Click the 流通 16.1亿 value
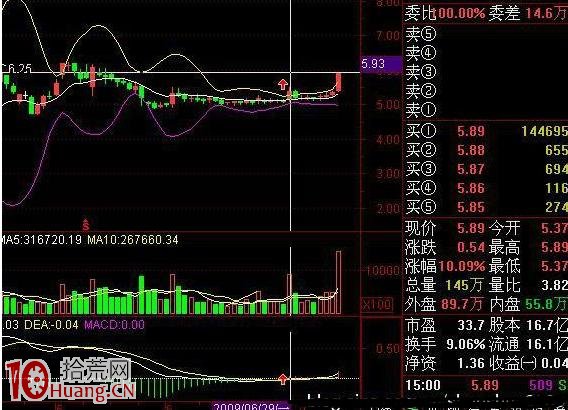 pos(547,344)
